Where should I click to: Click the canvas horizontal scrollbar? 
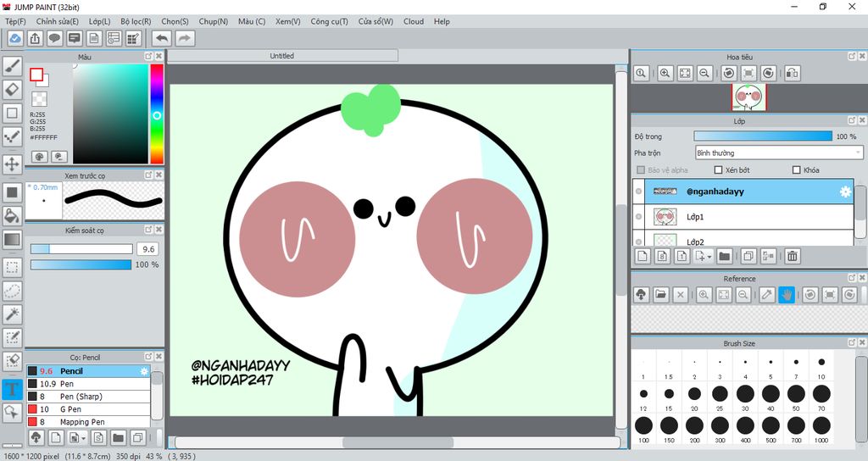398,442
